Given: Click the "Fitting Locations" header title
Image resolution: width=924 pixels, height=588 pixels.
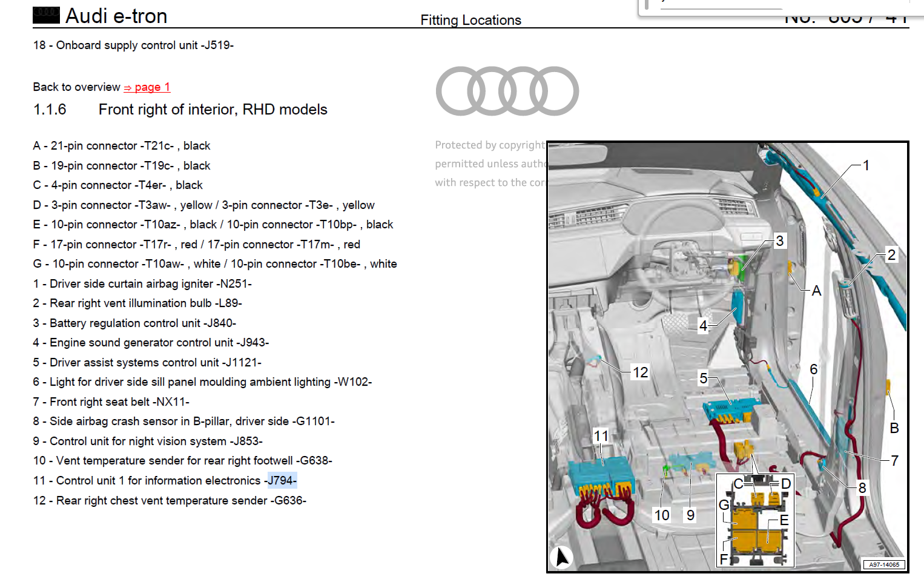Looking at the screenshot, I should (470, 20).
